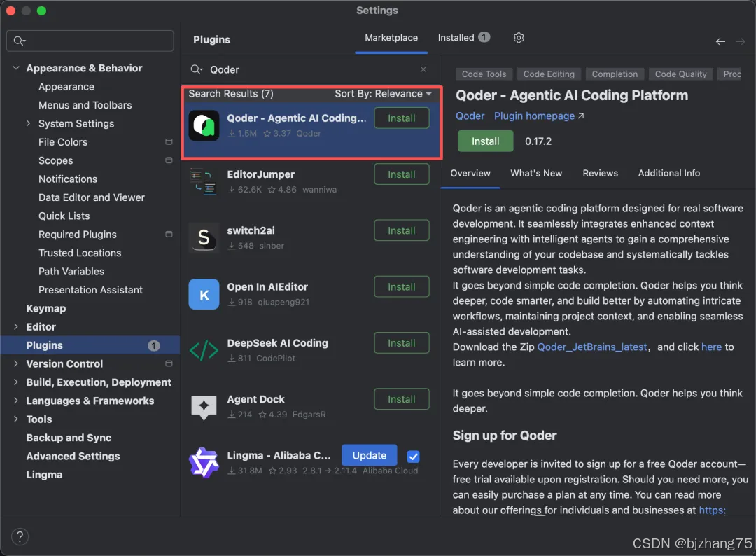756x556 pixels.
Task: Navigate back with the left arrow
Action: click(720, 42)
